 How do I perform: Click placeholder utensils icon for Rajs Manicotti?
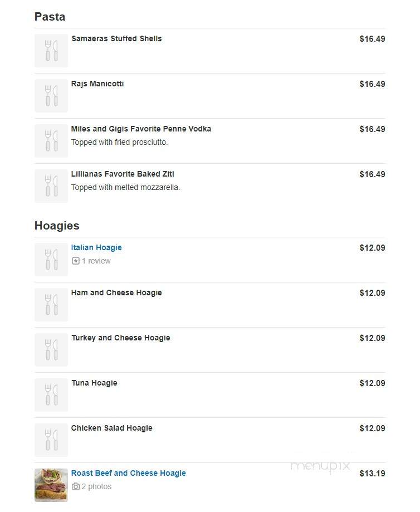[51, 96]
